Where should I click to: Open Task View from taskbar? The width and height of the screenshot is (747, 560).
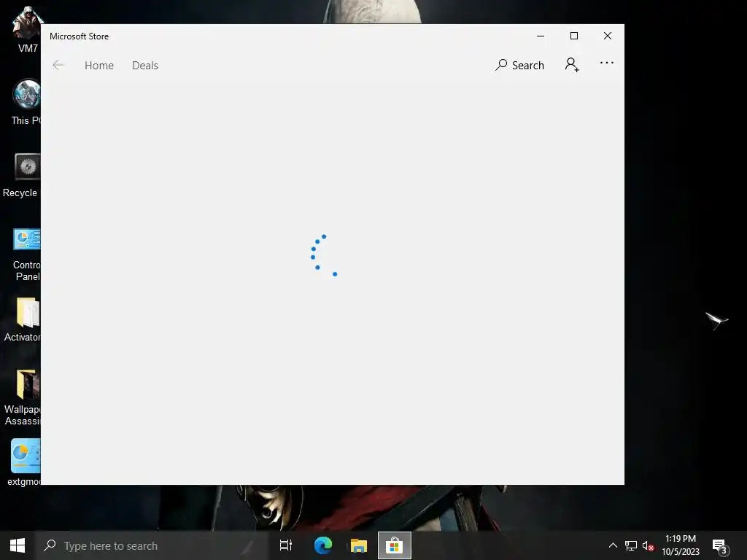286,545
